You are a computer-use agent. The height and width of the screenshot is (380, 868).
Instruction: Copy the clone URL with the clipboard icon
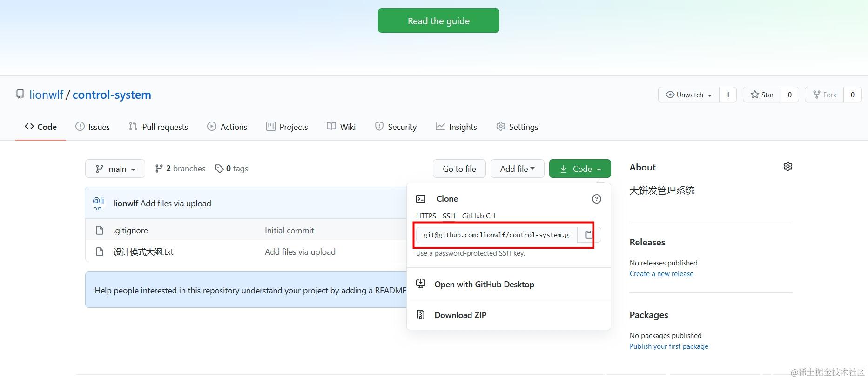pos(589,235)
